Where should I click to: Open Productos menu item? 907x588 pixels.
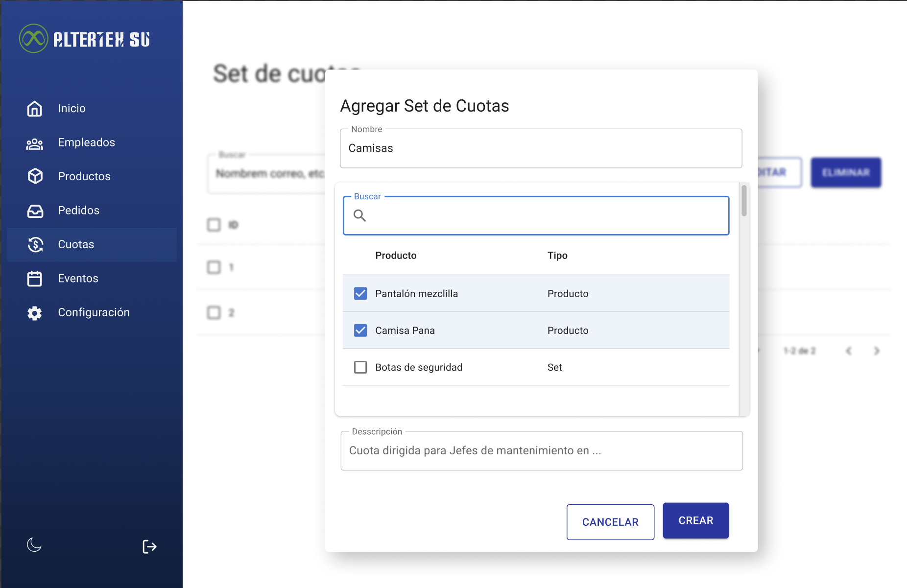[92, 176]
